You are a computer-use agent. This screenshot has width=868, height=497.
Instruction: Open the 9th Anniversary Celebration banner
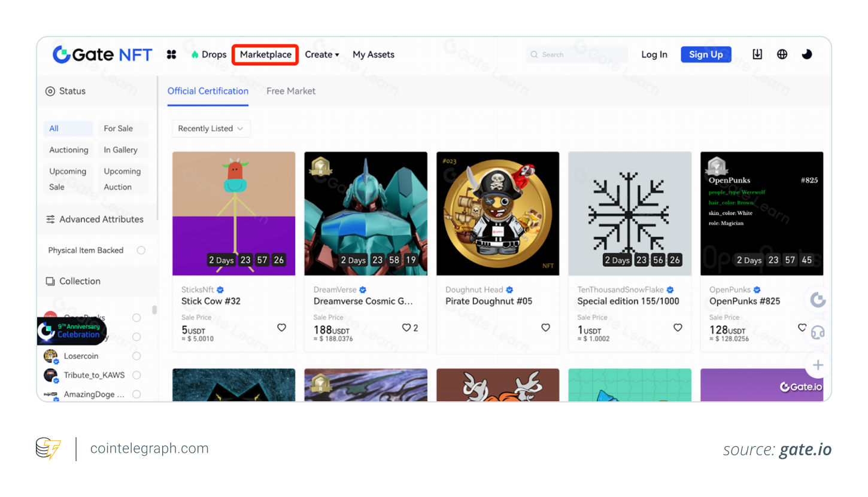point(72,331)
